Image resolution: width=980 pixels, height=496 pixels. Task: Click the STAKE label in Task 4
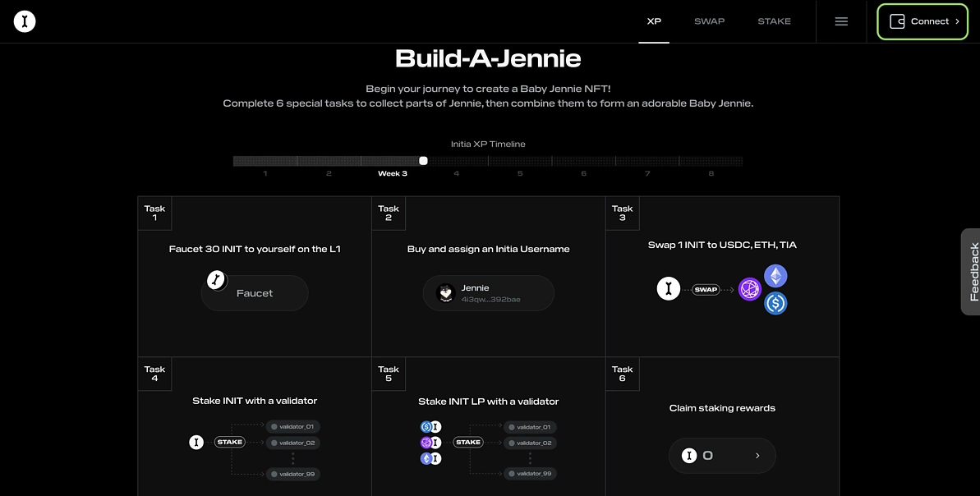tap(229, 443)
